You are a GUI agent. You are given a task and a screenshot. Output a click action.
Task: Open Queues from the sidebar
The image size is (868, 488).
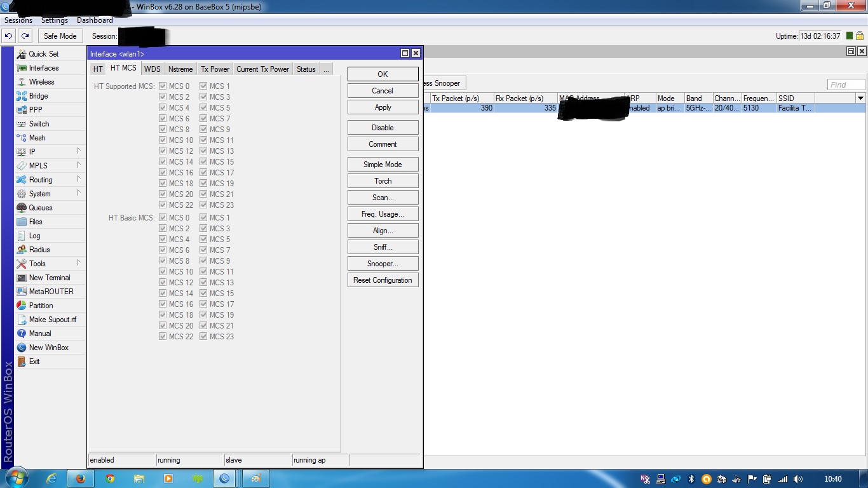pyautogui.click(x=40, y=208)
